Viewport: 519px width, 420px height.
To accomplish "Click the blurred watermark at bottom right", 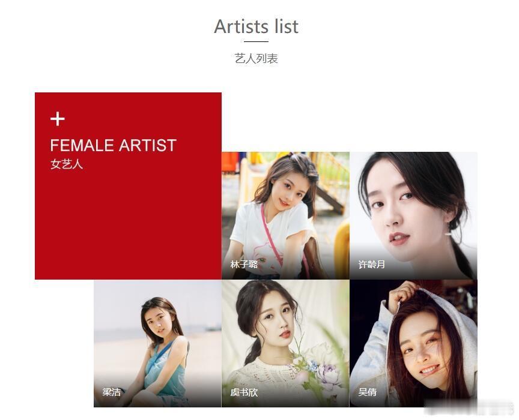I will (x=469, y=407).
